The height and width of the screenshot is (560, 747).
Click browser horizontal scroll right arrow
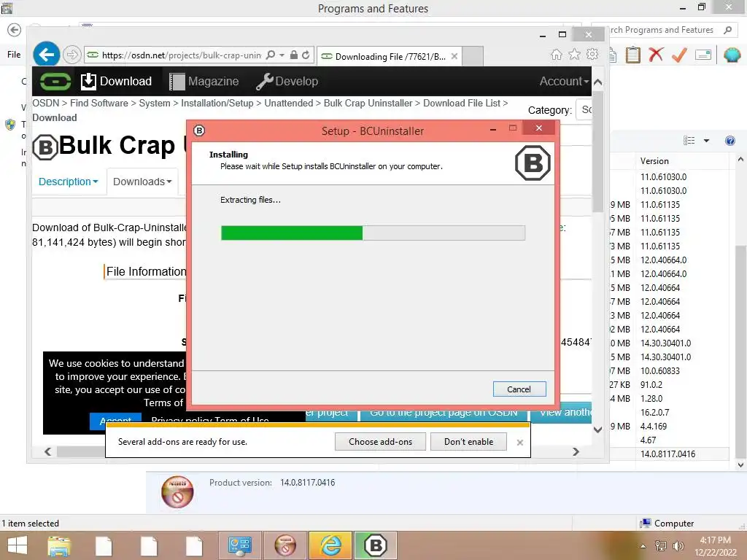coord(576,451)
